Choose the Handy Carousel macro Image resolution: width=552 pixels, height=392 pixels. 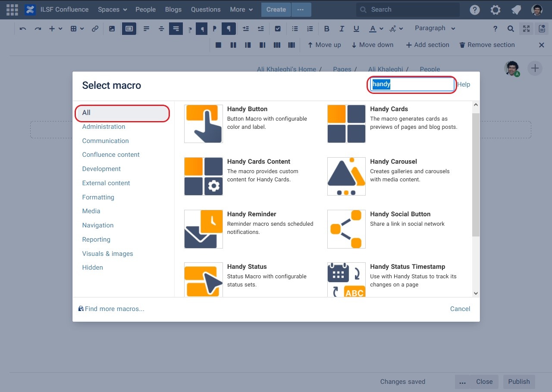click(x=392, y=176)
